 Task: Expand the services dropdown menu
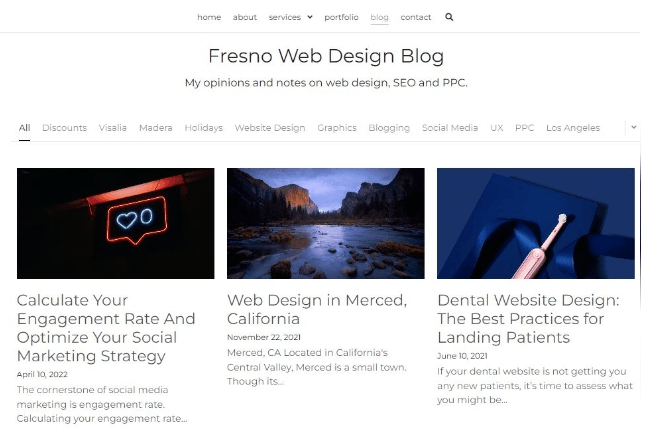291,17
